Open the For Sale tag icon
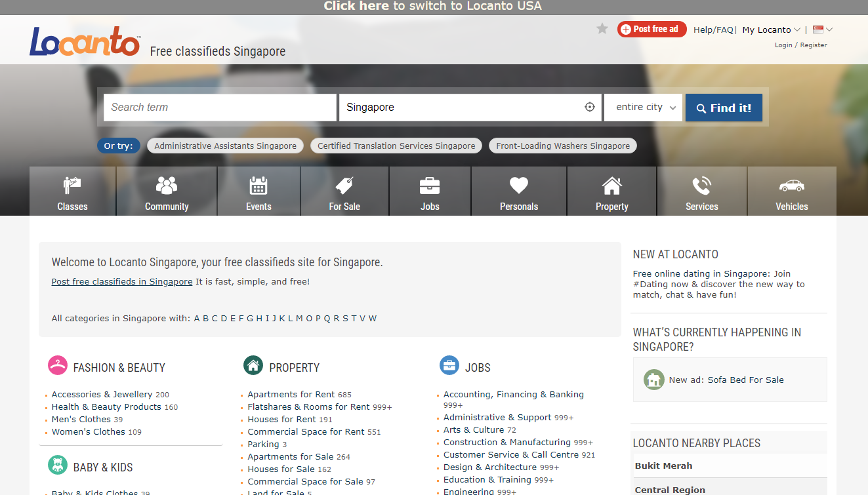 [344, 186]
